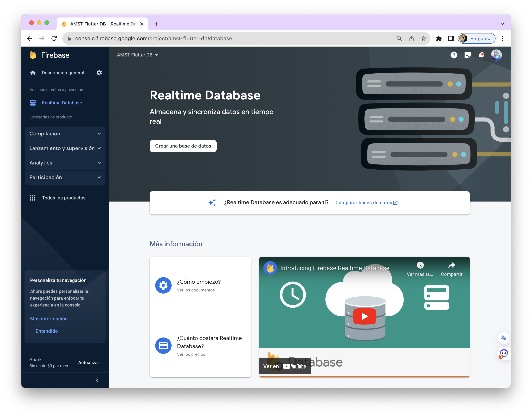Open Chrome three-dot menu

[x=502, y=39]
